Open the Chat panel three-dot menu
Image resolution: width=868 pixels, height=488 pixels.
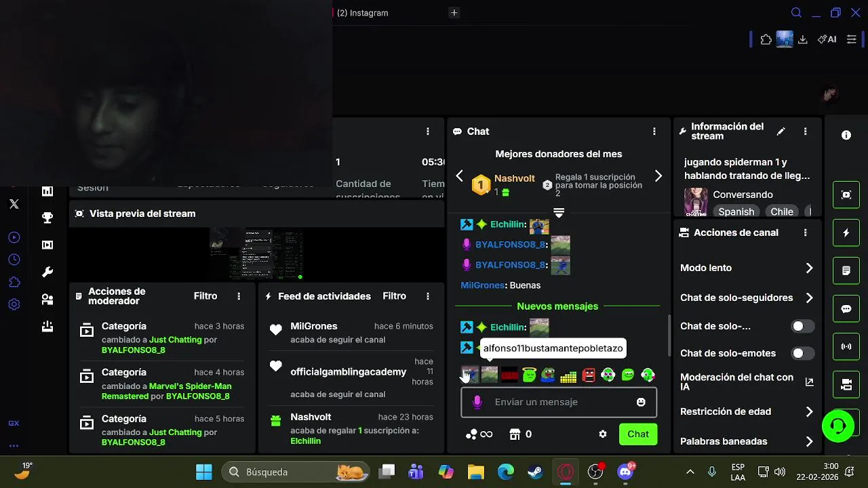(x=654, y=131)
